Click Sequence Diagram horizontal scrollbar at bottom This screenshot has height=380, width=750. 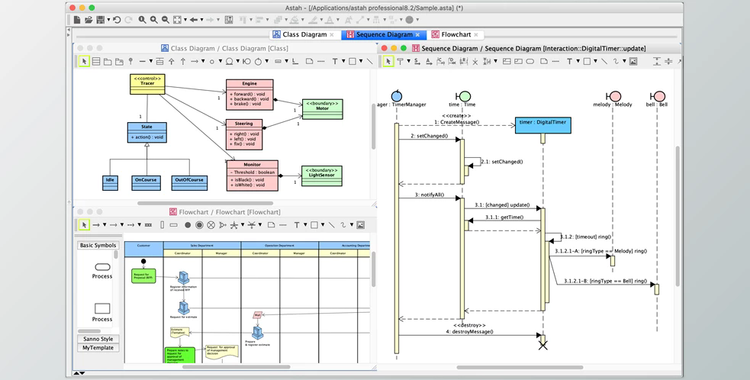(520, 368)
